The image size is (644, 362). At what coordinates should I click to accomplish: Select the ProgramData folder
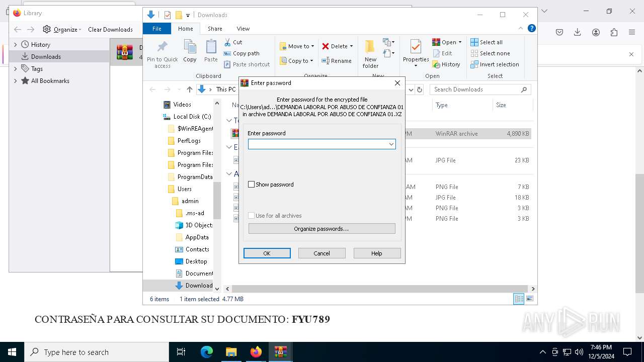(190, 177)
